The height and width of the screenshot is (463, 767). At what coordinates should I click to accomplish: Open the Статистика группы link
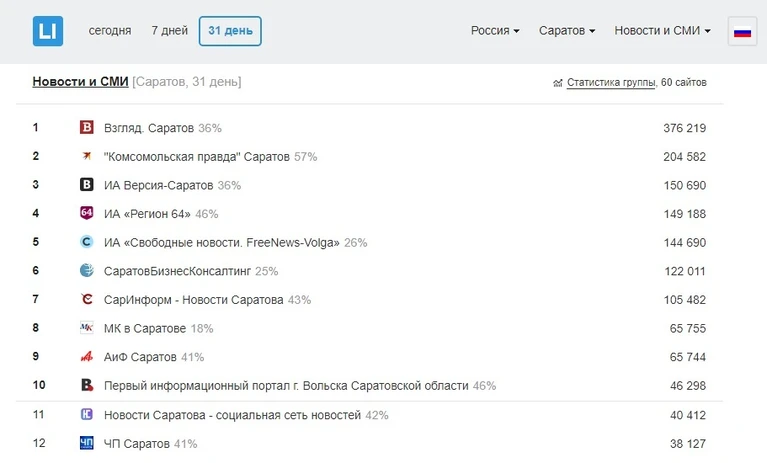pos(611,83)
